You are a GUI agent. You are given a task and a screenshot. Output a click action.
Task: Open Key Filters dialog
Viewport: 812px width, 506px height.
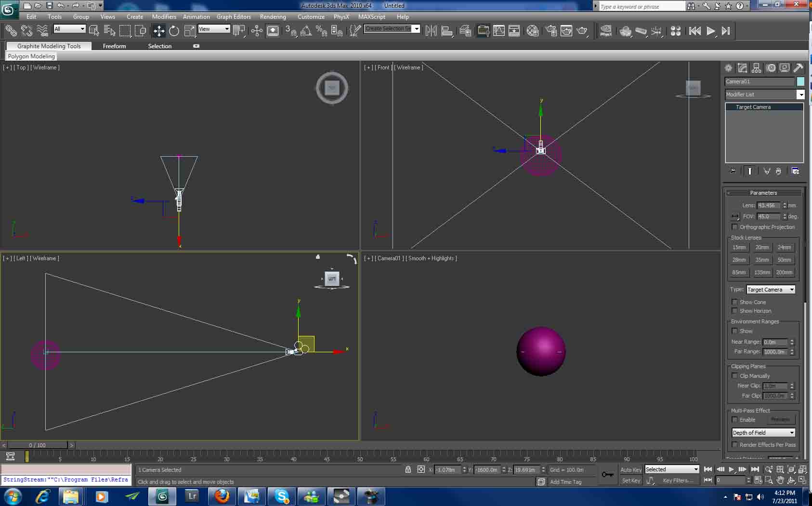678,480
